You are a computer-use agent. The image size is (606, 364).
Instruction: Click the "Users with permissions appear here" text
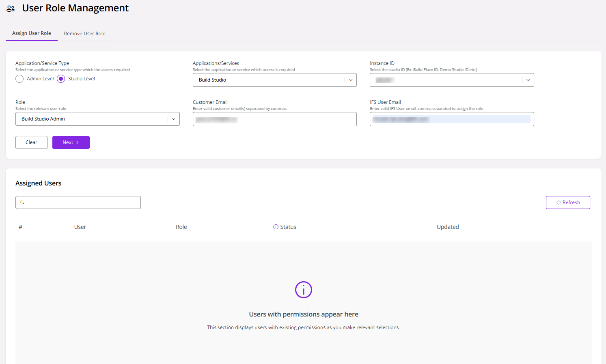point(304,314)
